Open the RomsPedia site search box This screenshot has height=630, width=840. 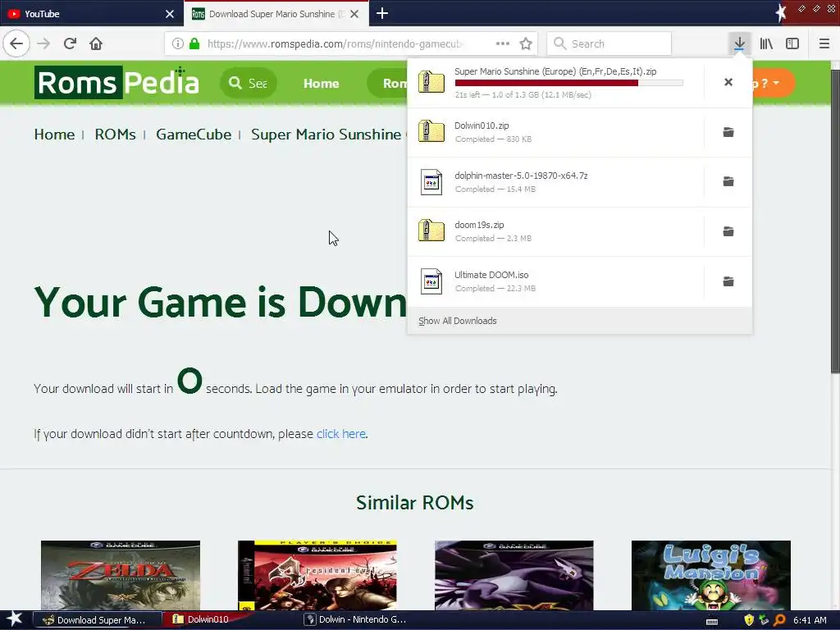tap(248, 83)
